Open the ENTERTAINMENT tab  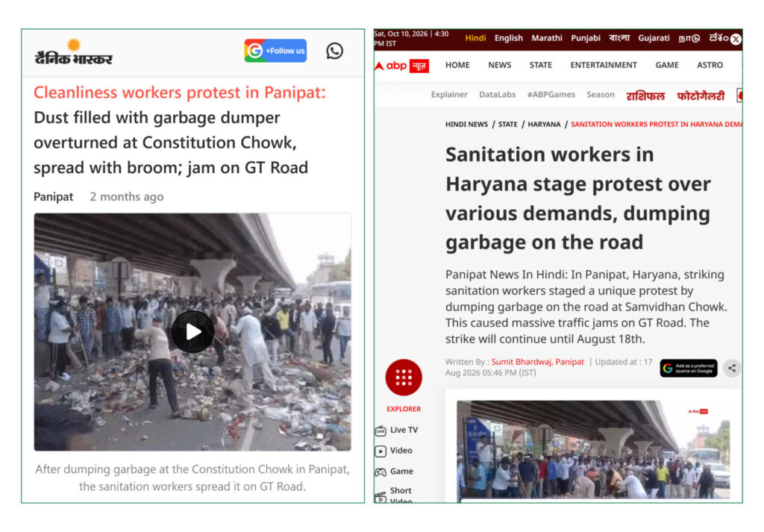[x=603, y=65]
